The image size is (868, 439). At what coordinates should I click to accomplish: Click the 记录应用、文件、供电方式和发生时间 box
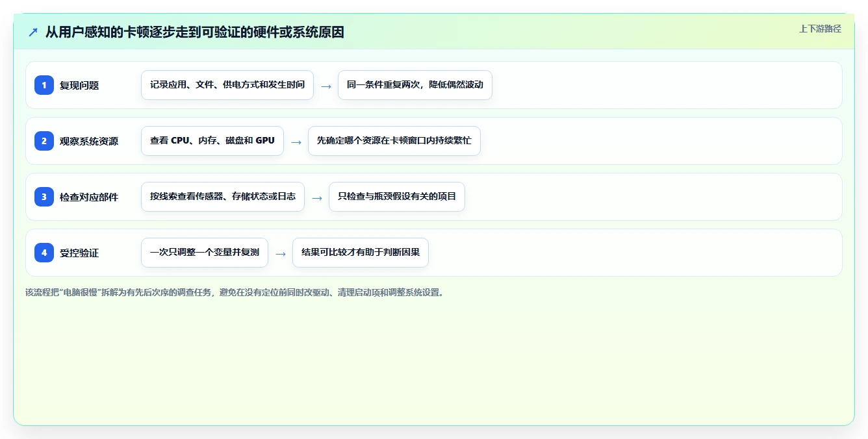coord(227,85)
